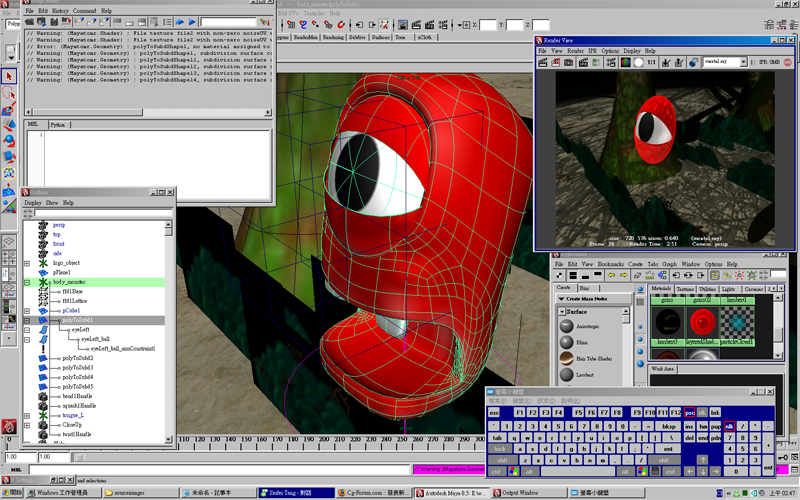Display alpha channel white circle in Render View

pyautogui.click(x=638, y=62)
